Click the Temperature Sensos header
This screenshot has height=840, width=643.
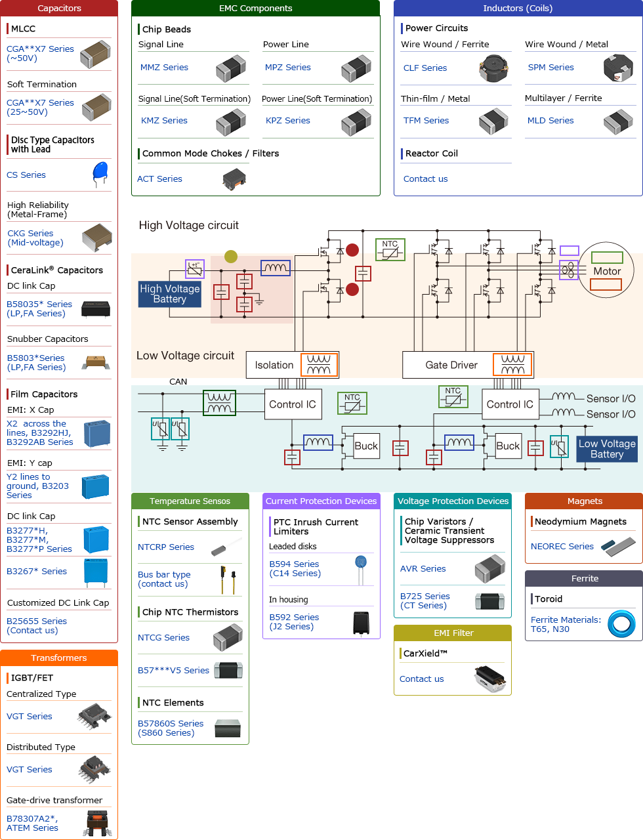[x=190, y=500]
